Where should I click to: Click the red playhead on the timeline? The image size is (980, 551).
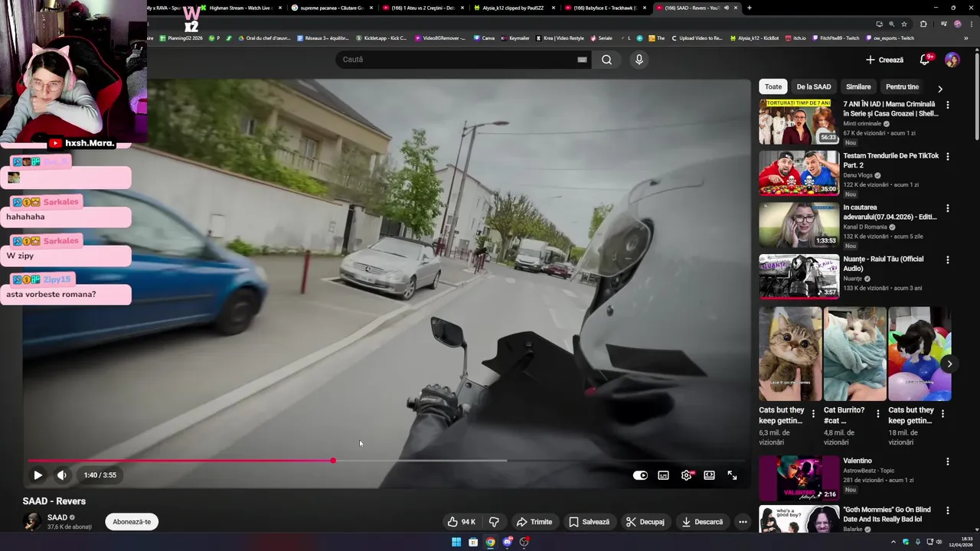(x=333, y=461)
